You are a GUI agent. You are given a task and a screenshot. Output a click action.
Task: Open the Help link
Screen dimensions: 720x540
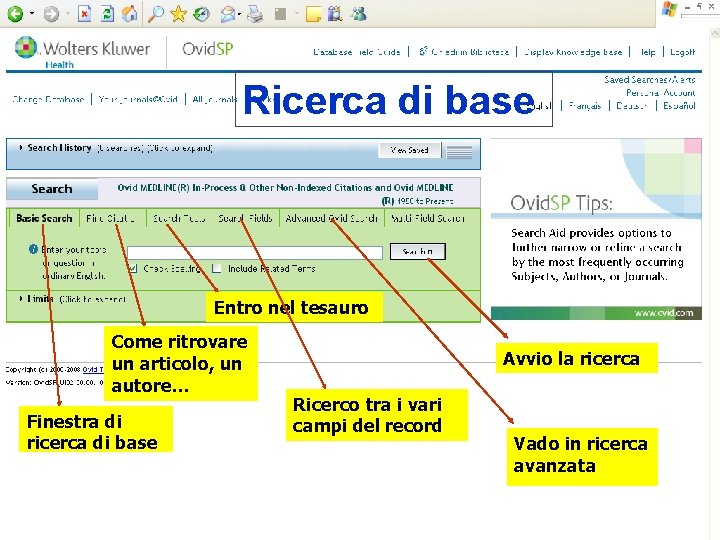point(647,52)
